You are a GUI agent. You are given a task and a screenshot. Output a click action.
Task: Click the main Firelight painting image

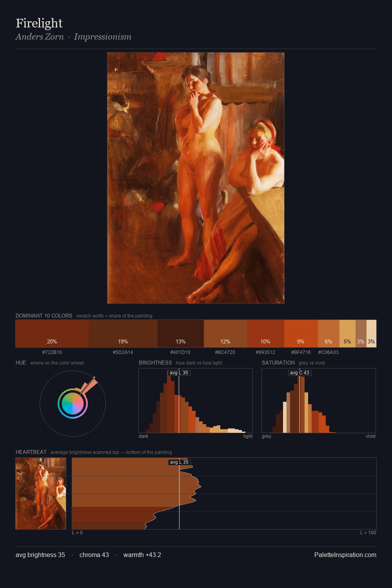(196, 178)
